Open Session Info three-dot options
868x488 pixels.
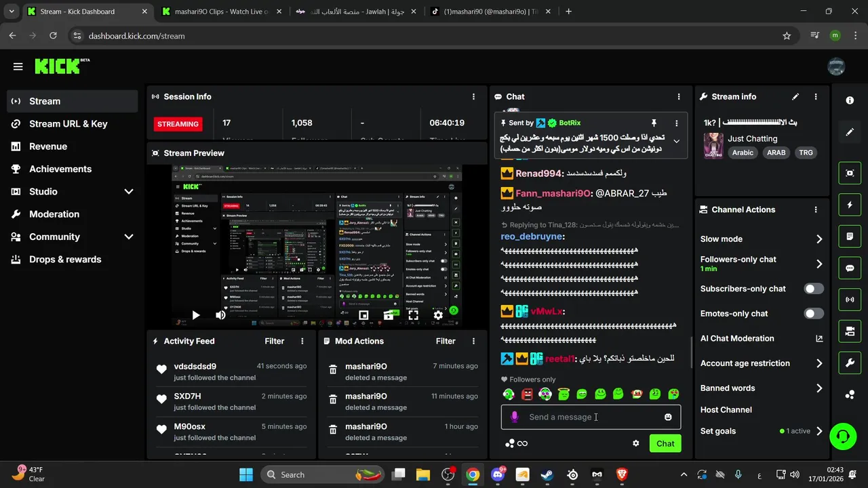(473, 97)
